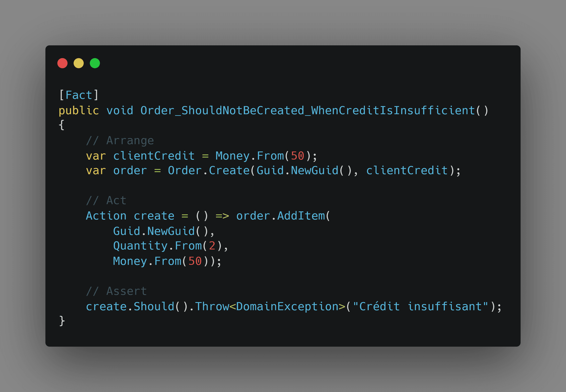Click the "Crédit insuffisant" string literal
This screenshot has height=392, width=566.
pos(420,306)
